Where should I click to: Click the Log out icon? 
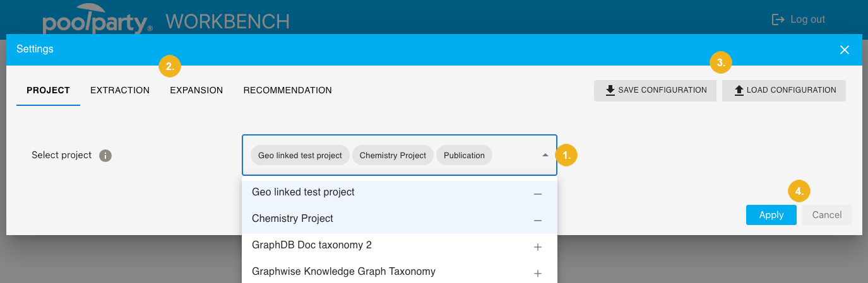pos(778,20)
